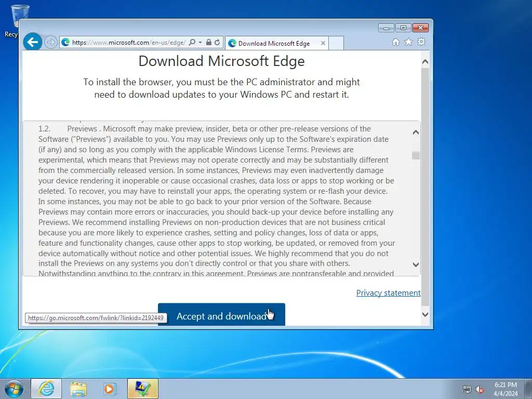Click the text '1.2. Previews . Microsoft may make'
532x399 pixels.
pyautogui.click(x=120, y=129)
